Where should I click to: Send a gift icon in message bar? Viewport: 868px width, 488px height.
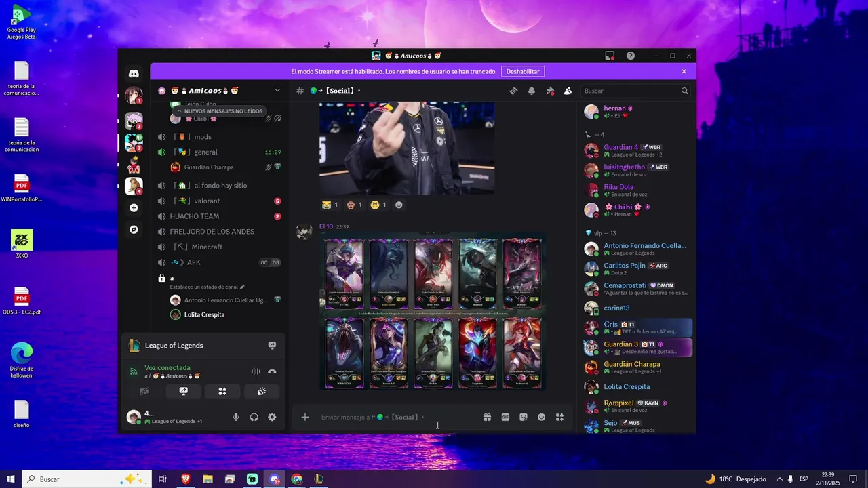487,418
